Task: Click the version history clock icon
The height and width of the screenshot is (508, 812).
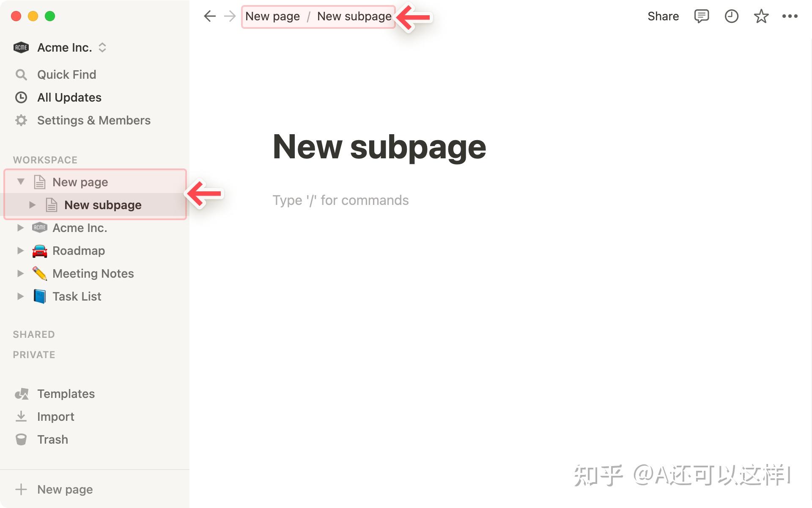Action: pos(731,16)
